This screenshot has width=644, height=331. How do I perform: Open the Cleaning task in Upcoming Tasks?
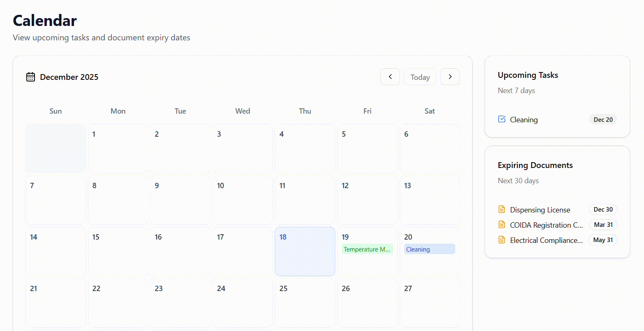(523, 119)
